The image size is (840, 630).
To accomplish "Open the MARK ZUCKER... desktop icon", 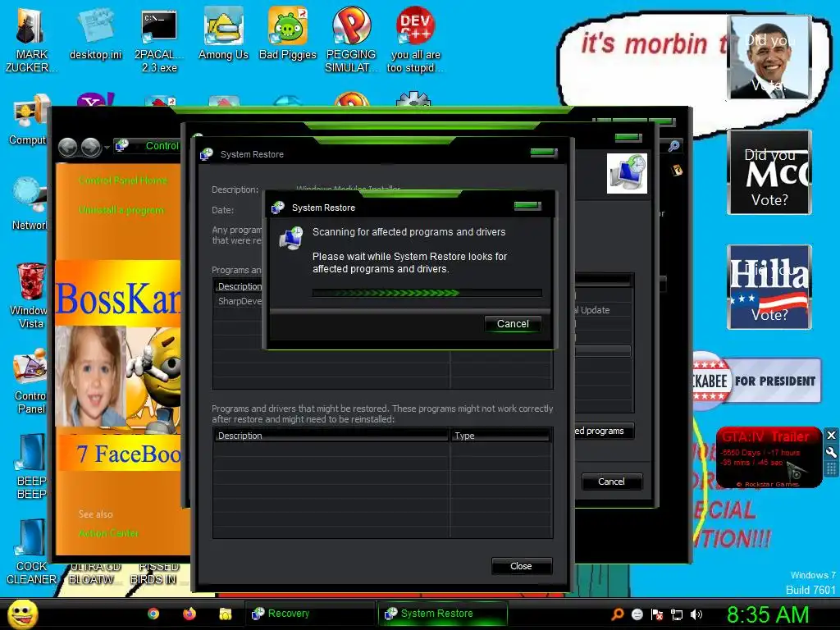I will [x=30, y=39].
